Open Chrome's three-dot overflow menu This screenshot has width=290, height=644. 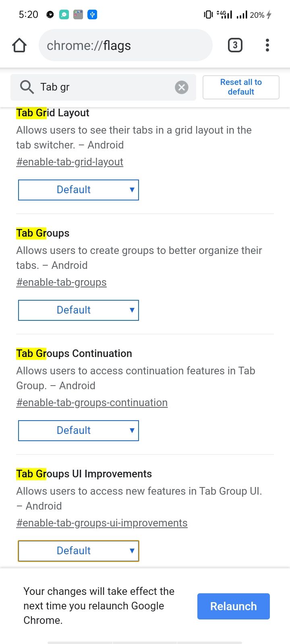(267, 45)
